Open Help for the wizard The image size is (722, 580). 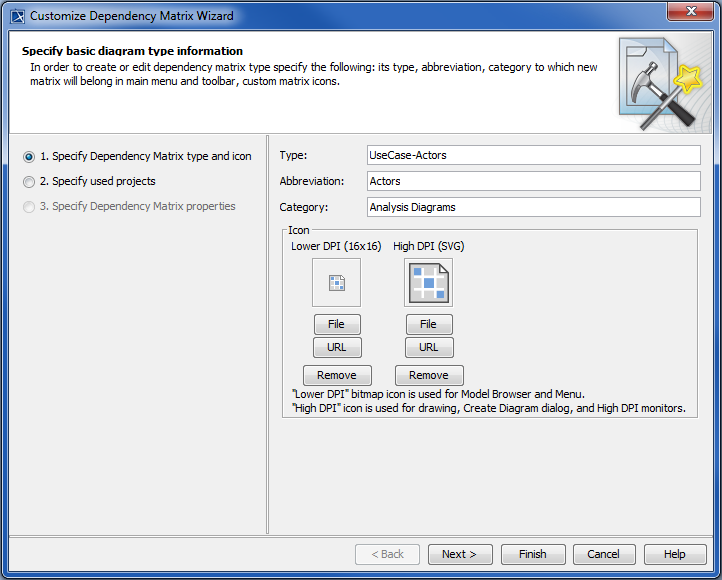pos(675,554)
